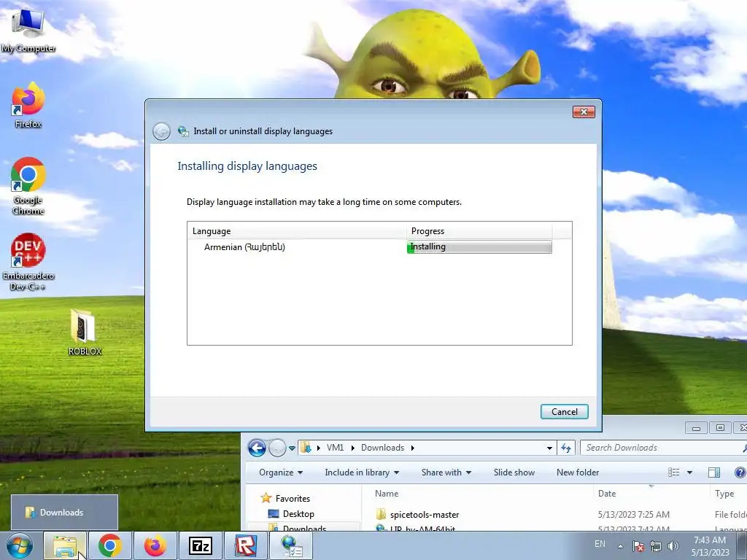Image resolution: width=747 pixels, height=560 pixels.
Task: Minimize the Downloads Explorer window
Action: [696, 428]
